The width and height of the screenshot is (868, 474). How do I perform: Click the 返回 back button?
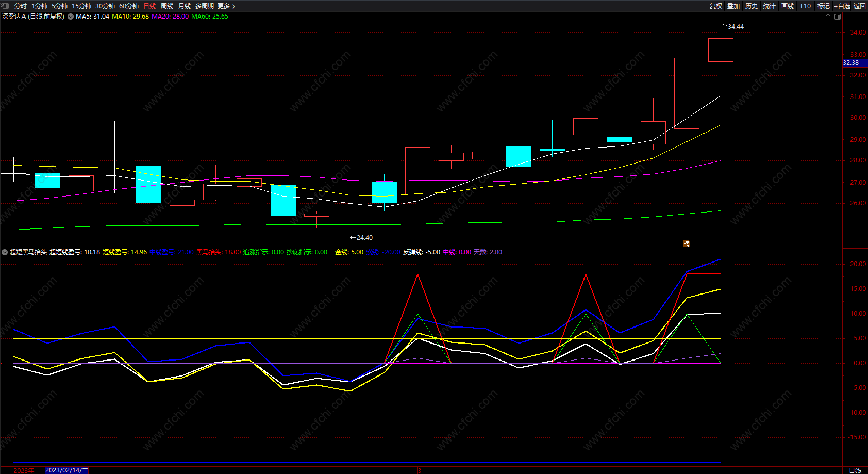point(859,6)
